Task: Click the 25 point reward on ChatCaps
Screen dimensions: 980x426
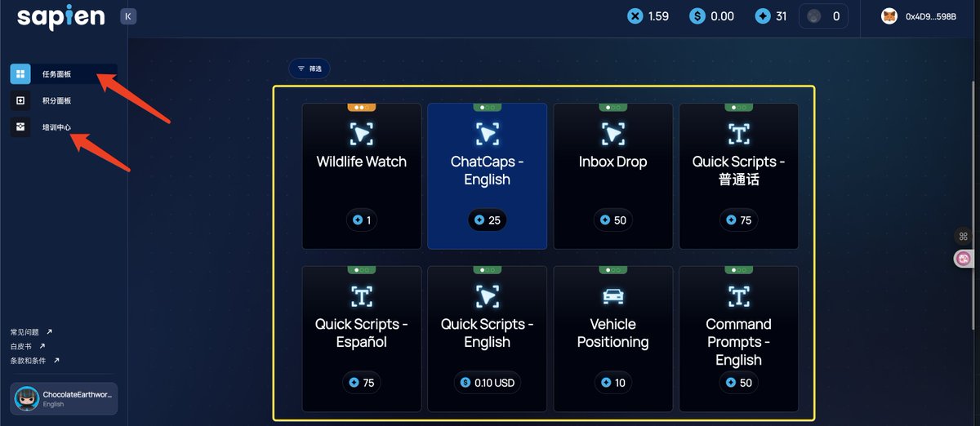Action: (488, 220)
